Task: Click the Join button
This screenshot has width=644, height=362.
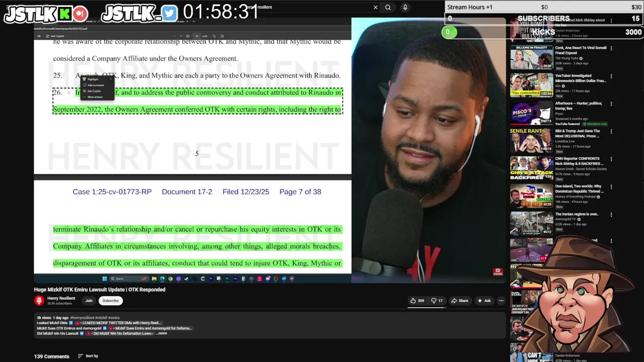Action: [x=89, y=301]
